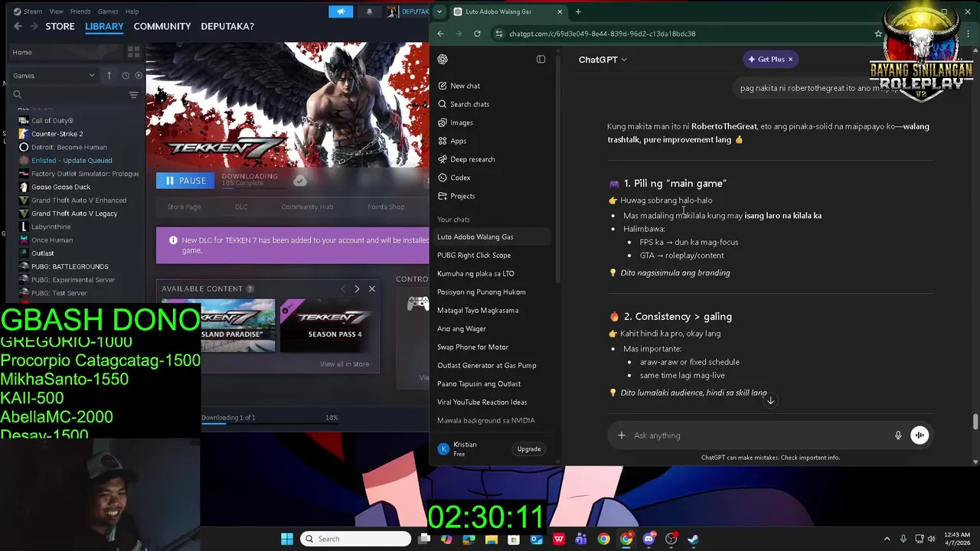This screenshot has height=551, width=980.
Task: Jump to bottom with scroll-down arrow
Action: pyautogui.click(x=771, y=400)
